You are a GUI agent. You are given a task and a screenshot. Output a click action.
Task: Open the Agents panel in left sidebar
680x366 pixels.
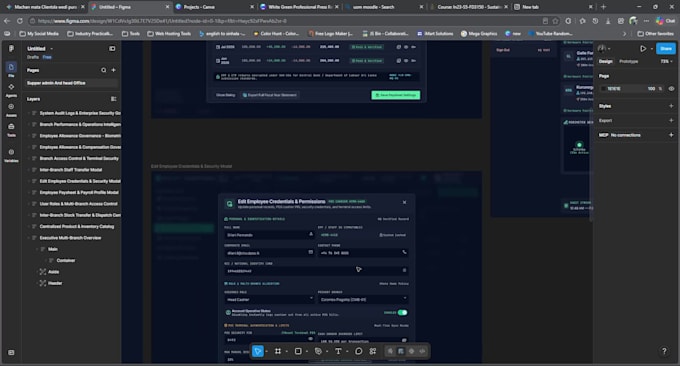pyautogui.click(x=11, y=90)
